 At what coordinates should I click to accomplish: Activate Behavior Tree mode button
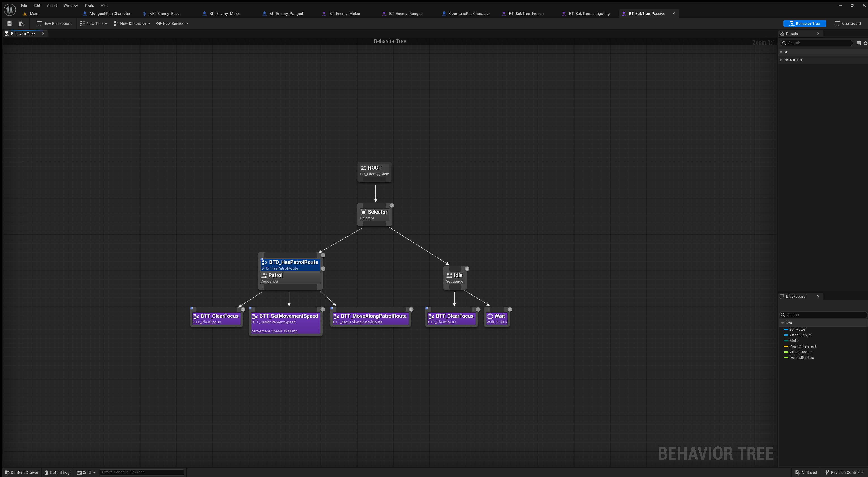tap(804, 23)
